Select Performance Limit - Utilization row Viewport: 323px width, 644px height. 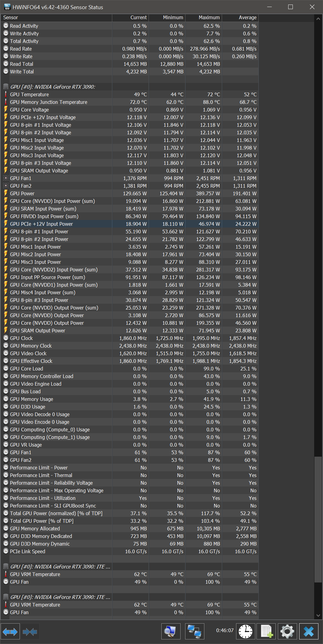130,498
